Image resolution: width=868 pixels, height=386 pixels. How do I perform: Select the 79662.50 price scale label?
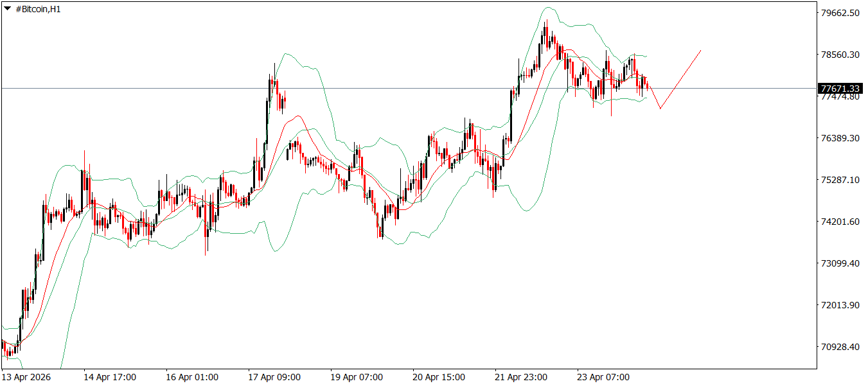pyautogui.click(x=840, y=13)
